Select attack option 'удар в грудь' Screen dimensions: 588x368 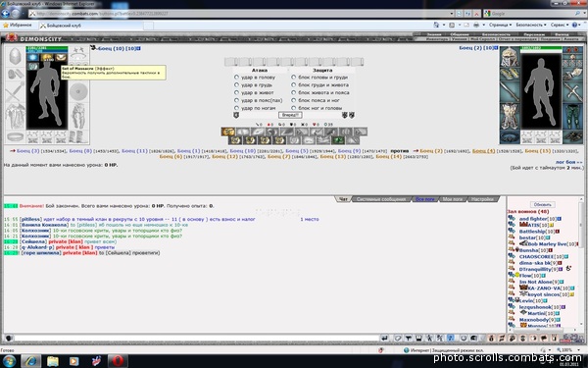[x=236, y=84]
